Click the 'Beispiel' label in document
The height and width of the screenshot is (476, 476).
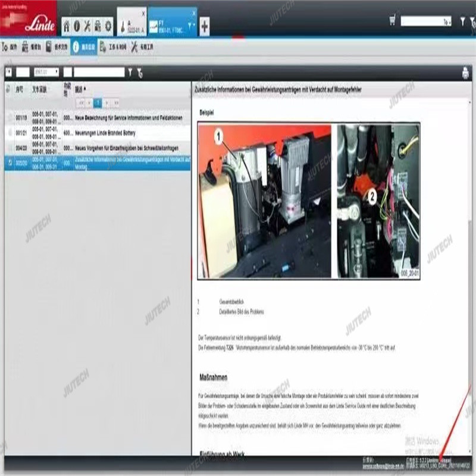206,112
